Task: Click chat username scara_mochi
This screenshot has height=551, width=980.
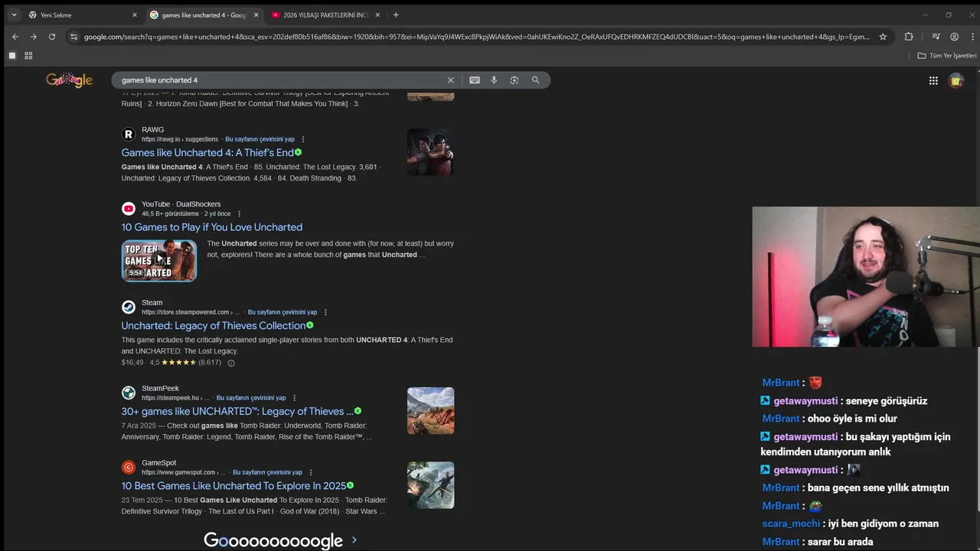Action: [x=791, y=523]
